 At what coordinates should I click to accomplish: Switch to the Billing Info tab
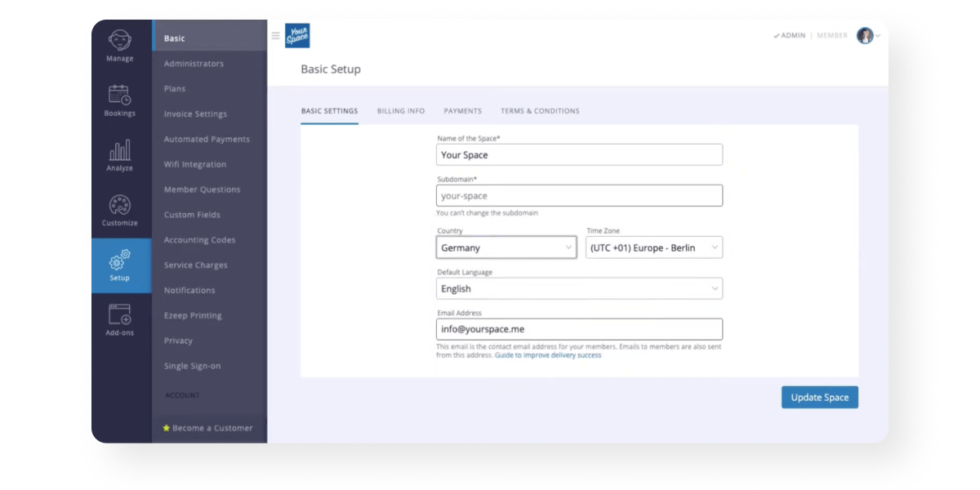(400, 111)
